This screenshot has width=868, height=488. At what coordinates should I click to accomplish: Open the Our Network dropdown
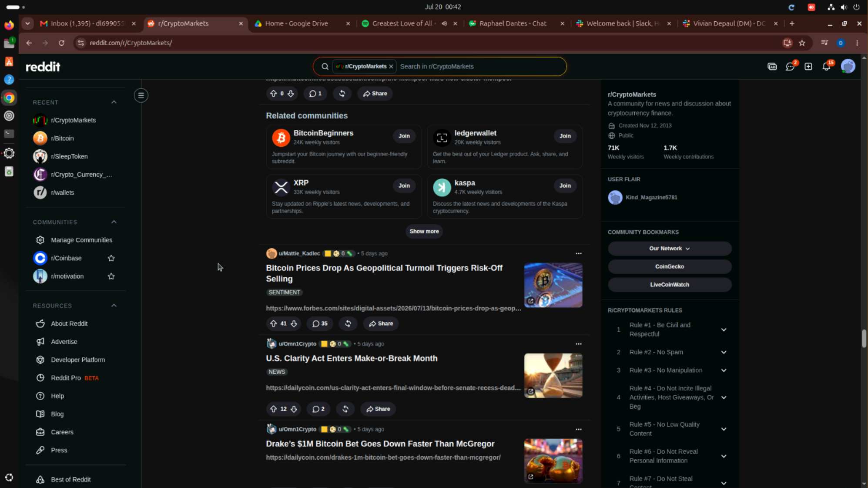[x=669, y=249]
